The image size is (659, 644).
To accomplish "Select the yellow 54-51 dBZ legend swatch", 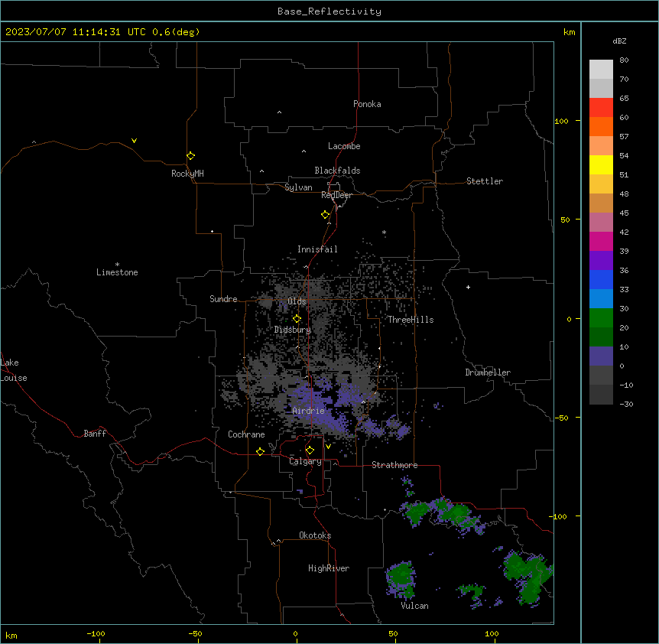I will [601, 164].
